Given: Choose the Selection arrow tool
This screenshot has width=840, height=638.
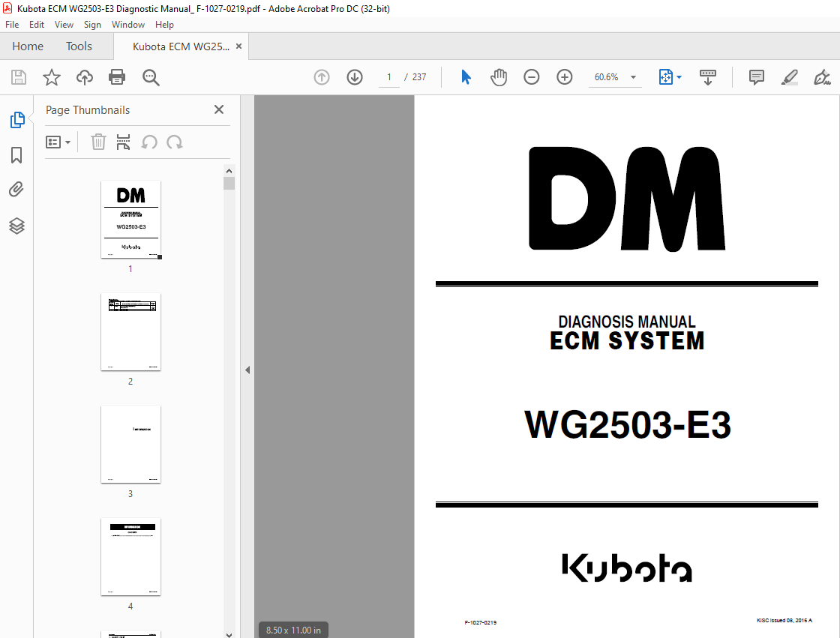Looking at the screenshot, I should click(x=466, y=77).
